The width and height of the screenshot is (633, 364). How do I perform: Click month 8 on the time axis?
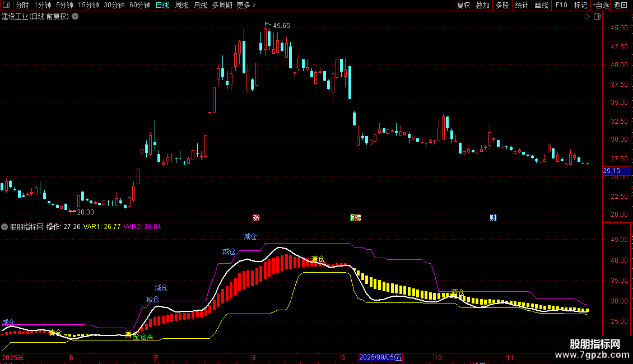pos(254,357)
